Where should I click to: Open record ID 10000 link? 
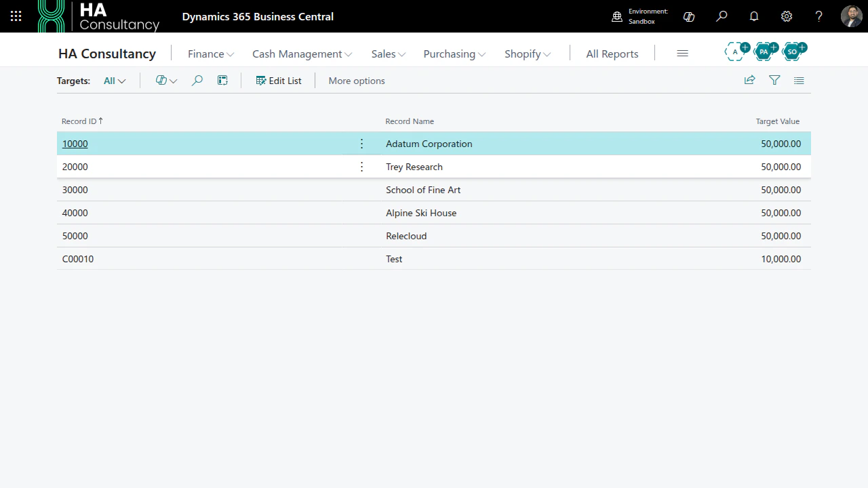coord(75,144)
